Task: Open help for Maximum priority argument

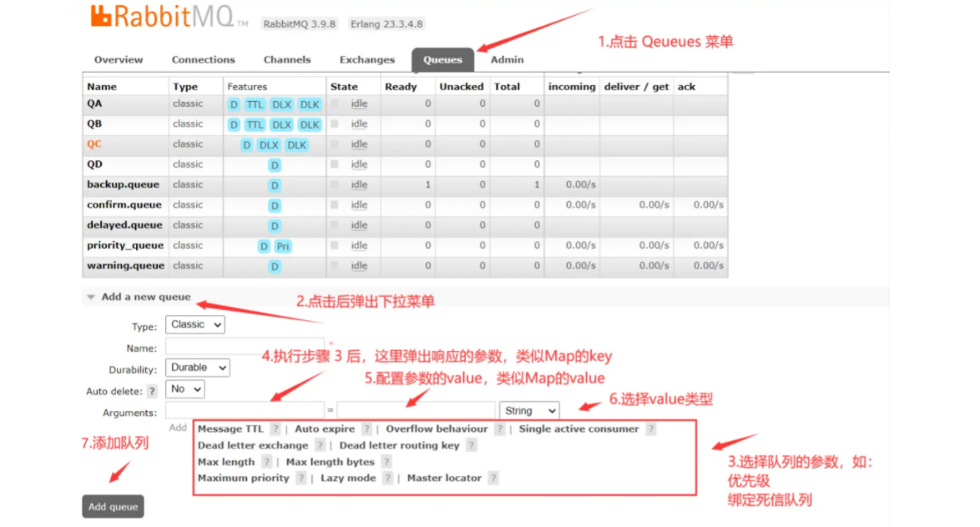Action: [301, 479]
